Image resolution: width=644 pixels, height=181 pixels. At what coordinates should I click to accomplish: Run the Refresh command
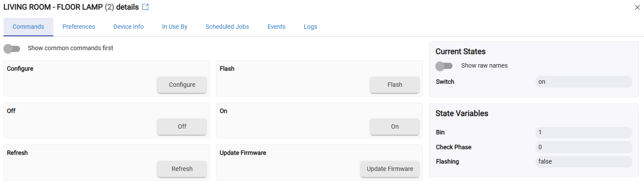[x=182, y=169]
